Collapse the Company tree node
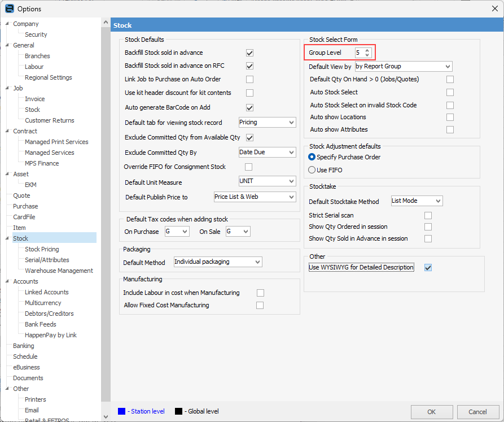The image size is (504, 422). [x=7, y=24]
